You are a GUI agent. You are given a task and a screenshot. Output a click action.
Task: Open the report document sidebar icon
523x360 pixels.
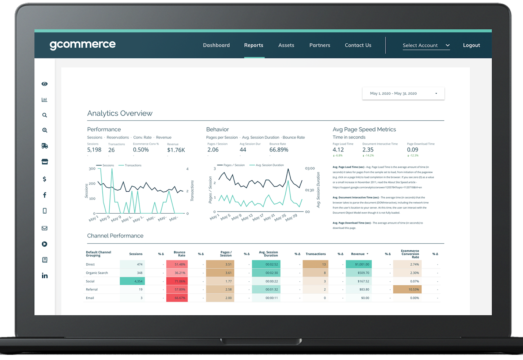coord(45,260)
